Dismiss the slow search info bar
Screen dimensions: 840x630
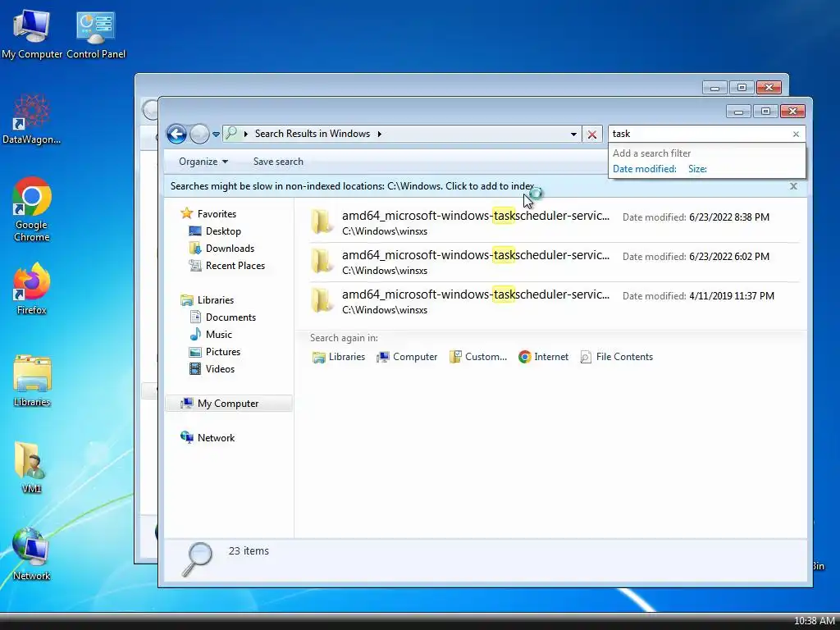coord(793,186)
